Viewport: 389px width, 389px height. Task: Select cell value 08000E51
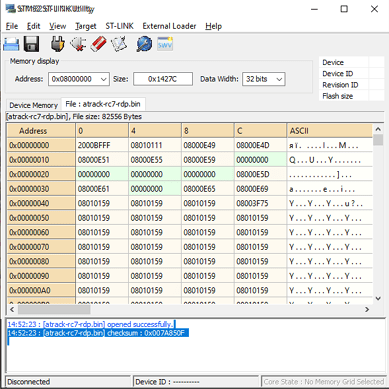coord(102,160)
